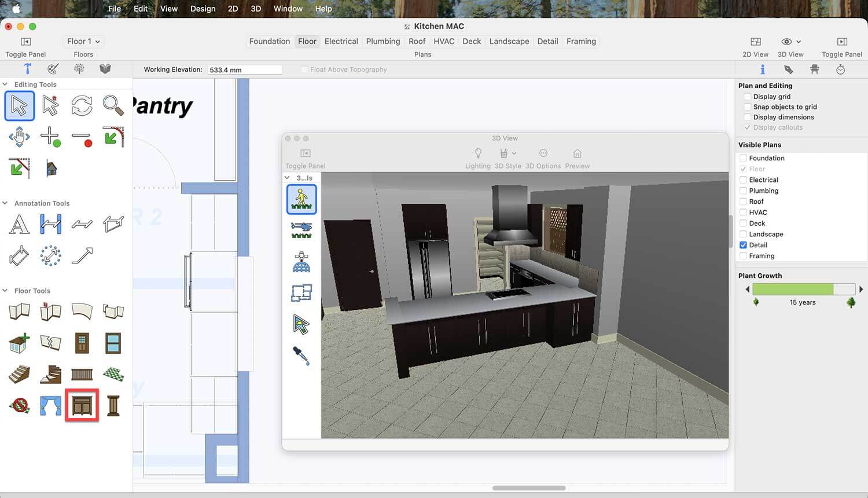Activate walkthrough mode in 3D View
The height and width of the screenshot is (498, 868).
tap(301, 199)
